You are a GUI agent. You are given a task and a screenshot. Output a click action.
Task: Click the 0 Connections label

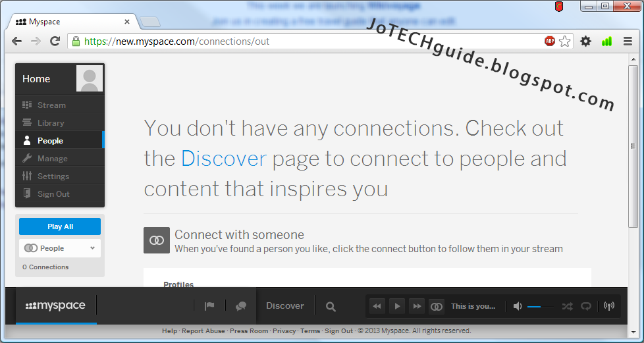45,267
